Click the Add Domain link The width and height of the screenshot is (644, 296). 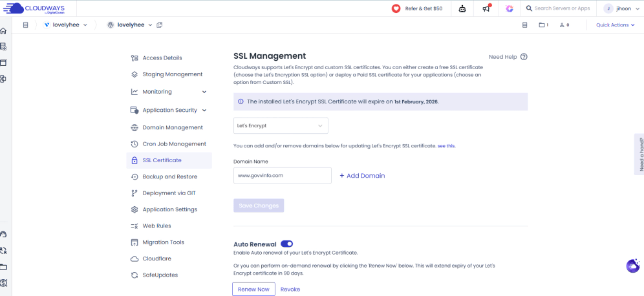pyautogui.click(x=362, y=176)
